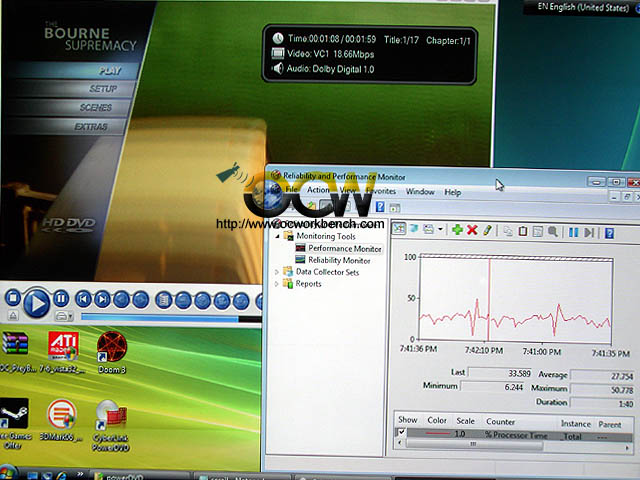Click PowerDVD step backward round button
The width and height of the screenshot is (640, 480).
[x=121, y=300]
